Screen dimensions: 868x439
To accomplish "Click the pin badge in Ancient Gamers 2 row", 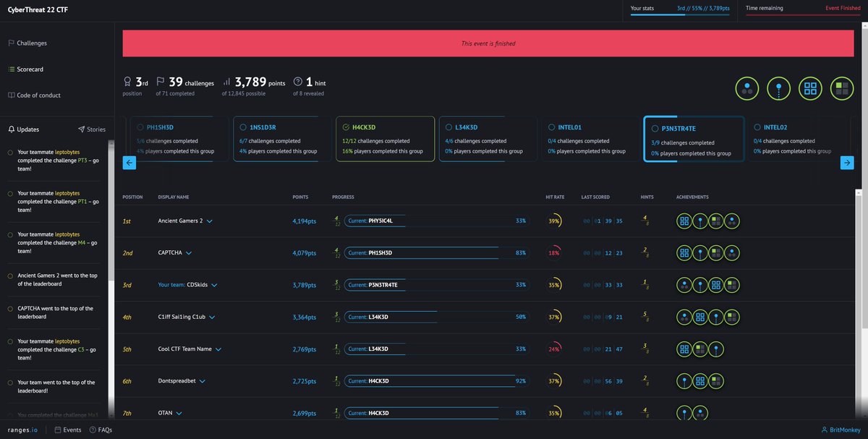I will pyautogui.click(x=699, y=221).
